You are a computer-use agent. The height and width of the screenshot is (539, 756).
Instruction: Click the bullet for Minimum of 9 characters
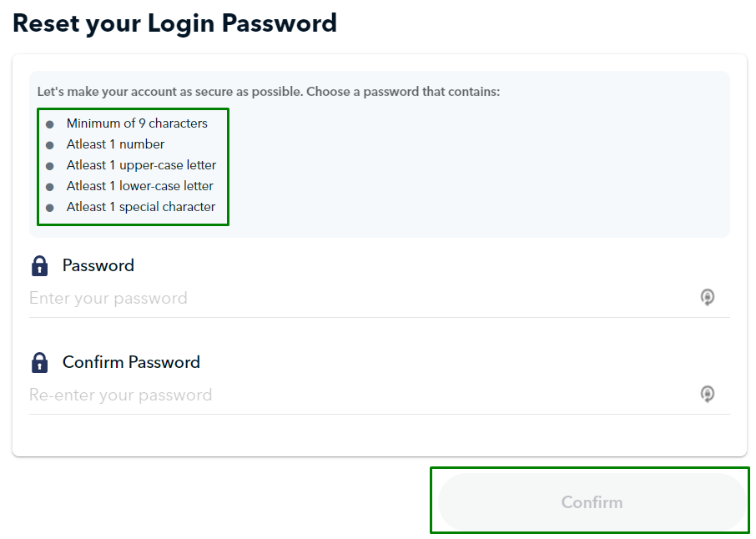coord(51,123)
